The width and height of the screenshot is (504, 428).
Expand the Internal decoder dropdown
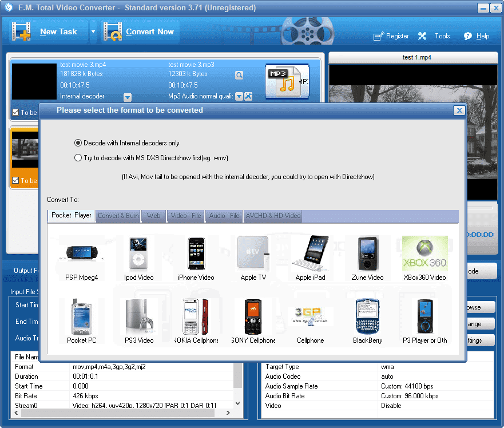point(128,97)
